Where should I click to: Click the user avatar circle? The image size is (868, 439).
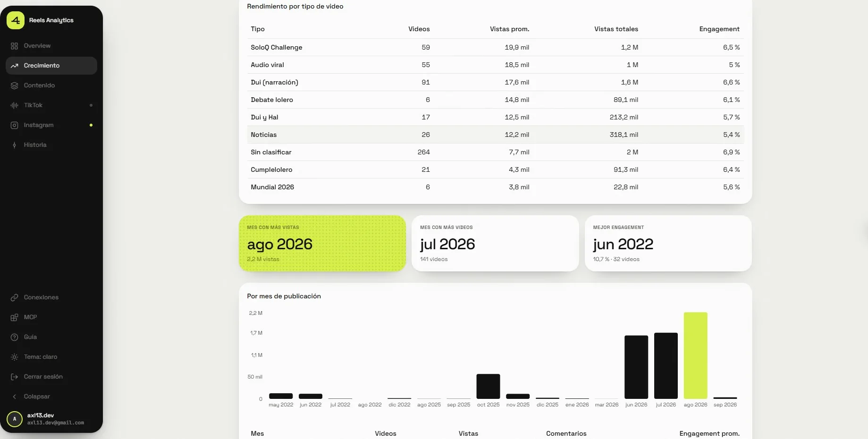click(x=15, y=419)
